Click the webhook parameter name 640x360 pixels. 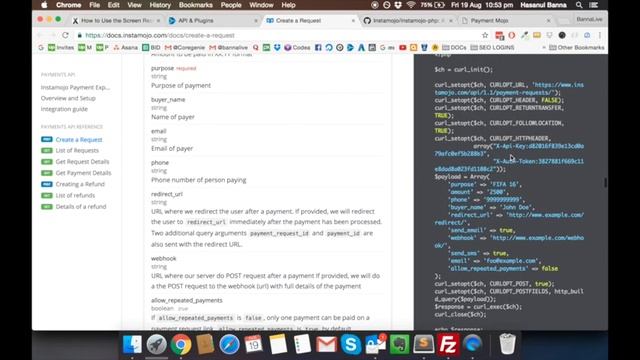(164, 258)
